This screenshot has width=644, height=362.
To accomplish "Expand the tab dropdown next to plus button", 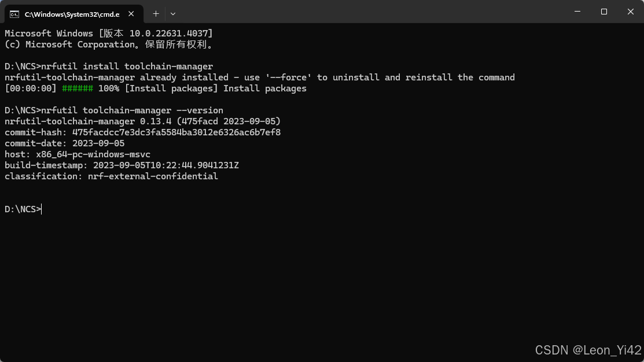I will click(172, 13).
